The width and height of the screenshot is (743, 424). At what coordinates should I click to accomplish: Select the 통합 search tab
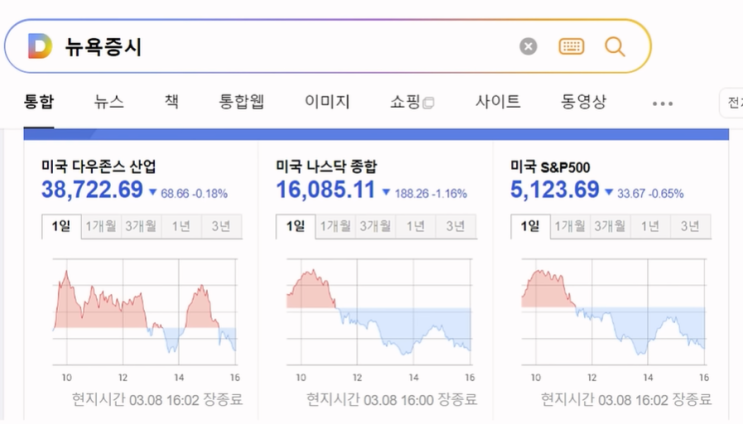[x=39, y=101]
